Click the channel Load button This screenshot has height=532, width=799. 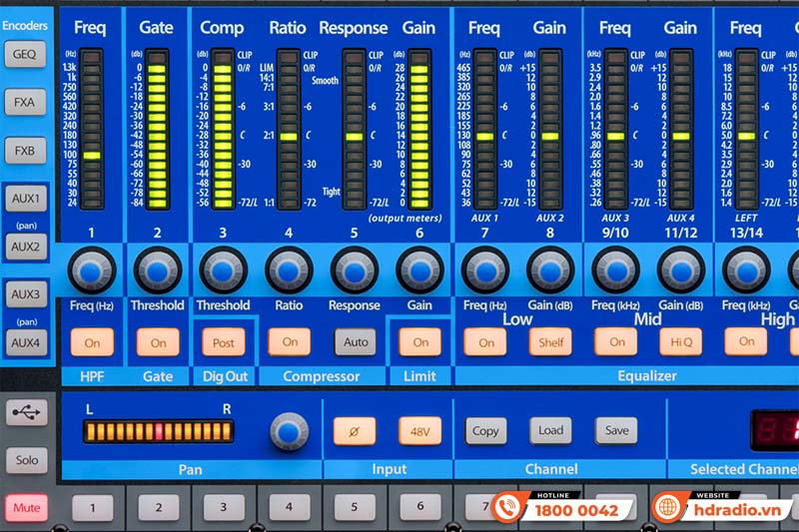pyautogui.click(x=551, y=431)
